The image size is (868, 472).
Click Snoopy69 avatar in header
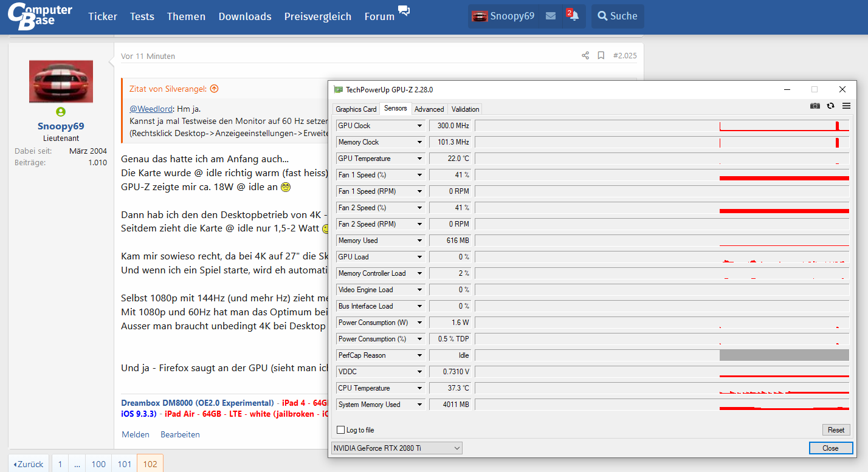pyautogui.click(x=480, y=16)
